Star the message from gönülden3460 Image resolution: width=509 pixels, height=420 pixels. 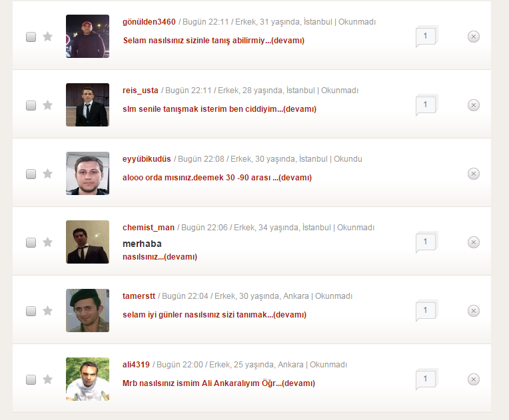pyautogui.click(x=48, y=37)
